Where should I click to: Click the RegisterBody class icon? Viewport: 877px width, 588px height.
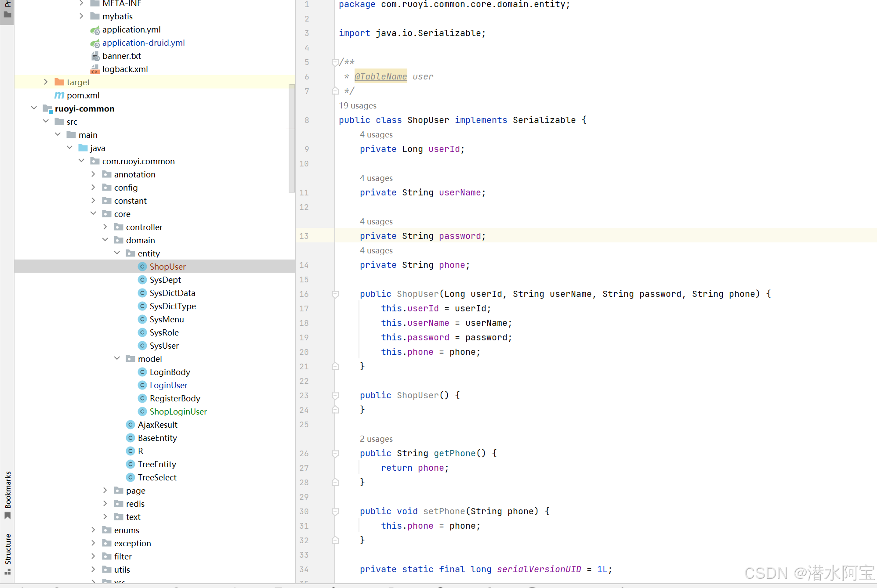pos(142,398)
